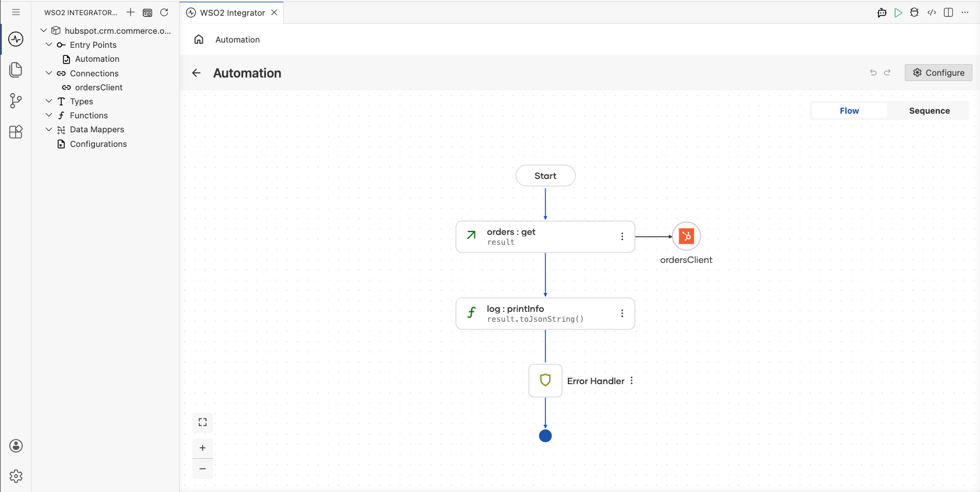Show source code view icon
This screenshot has height=492, width=980.
(932, 12)
